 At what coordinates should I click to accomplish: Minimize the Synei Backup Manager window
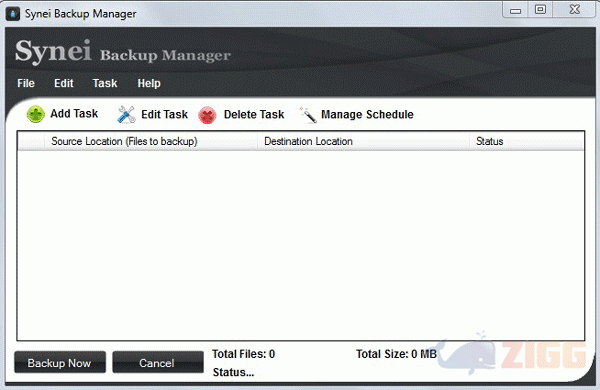pos(515,10)
